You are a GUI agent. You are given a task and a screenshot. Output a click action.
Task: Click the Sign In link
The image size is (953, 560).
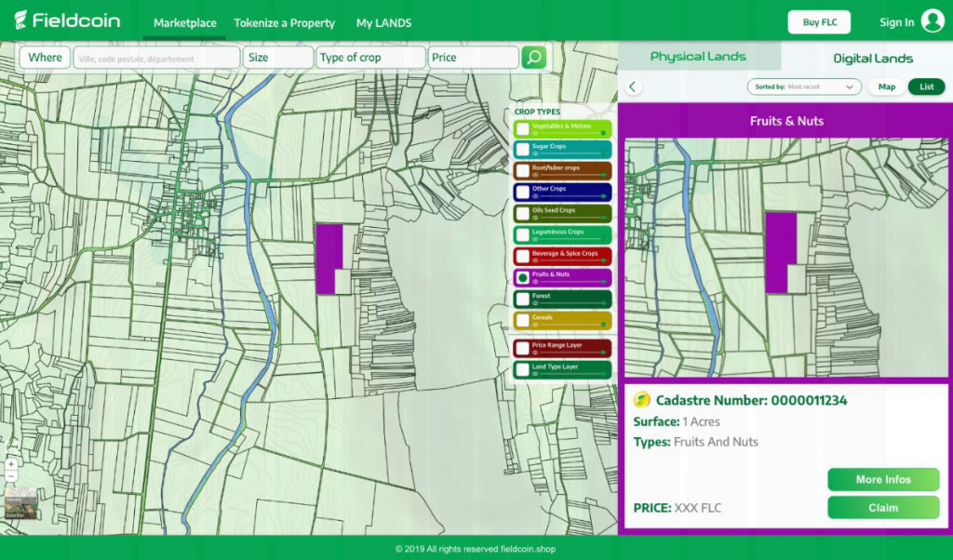pyautogui.click(x=896, y=22)
